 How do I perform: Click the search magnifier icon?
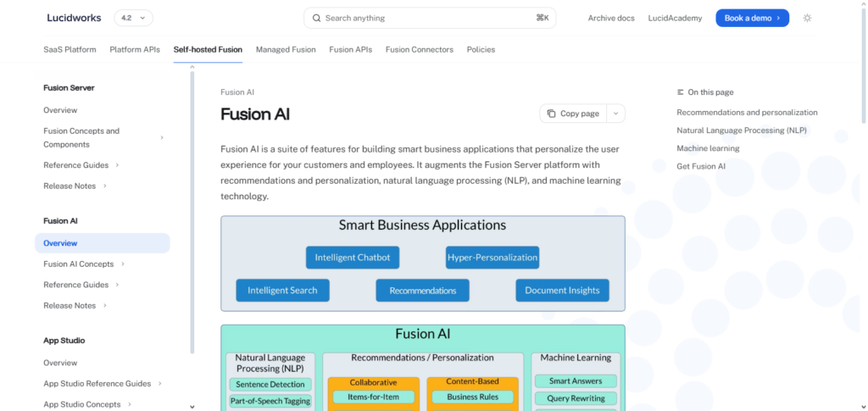[317, 19]
